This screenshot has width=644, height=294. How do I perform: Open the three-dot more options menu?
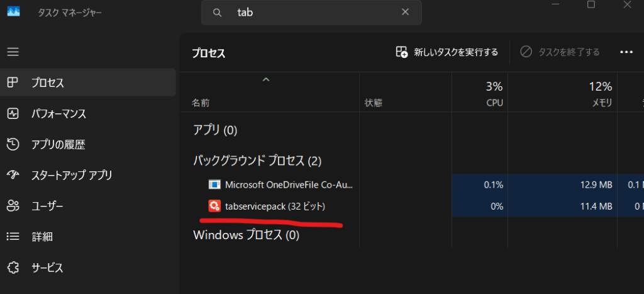626,52
